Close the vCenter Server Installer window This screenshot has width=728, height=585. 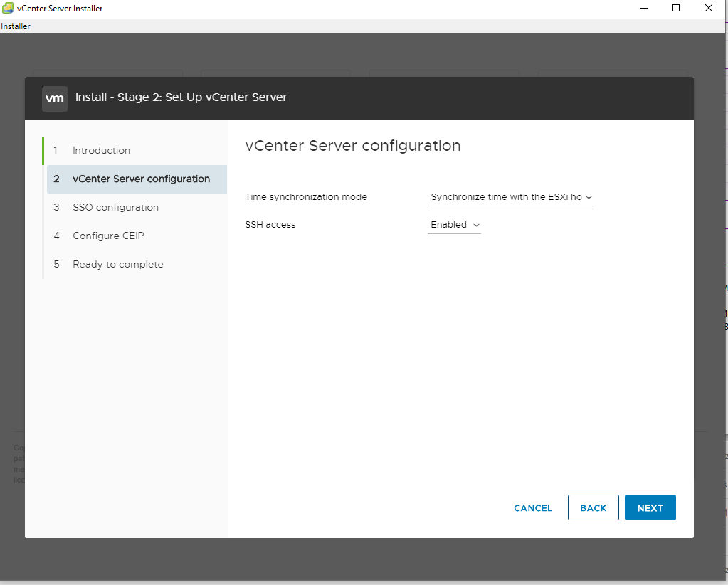point(709,9)
